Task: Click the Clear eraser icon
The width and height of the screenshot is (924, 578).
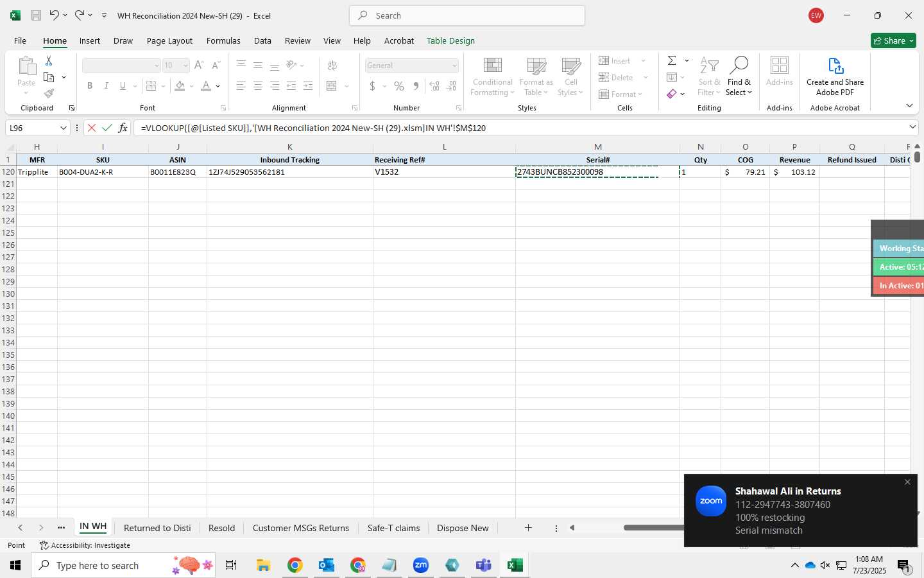Action: (672, 94)
